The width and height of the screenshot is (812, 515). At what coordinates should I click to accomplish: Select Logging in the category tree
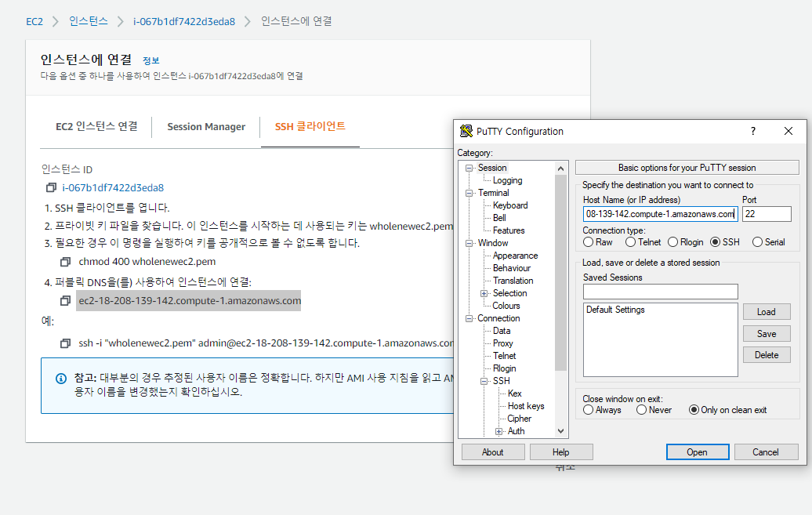(x=508, y=180)
